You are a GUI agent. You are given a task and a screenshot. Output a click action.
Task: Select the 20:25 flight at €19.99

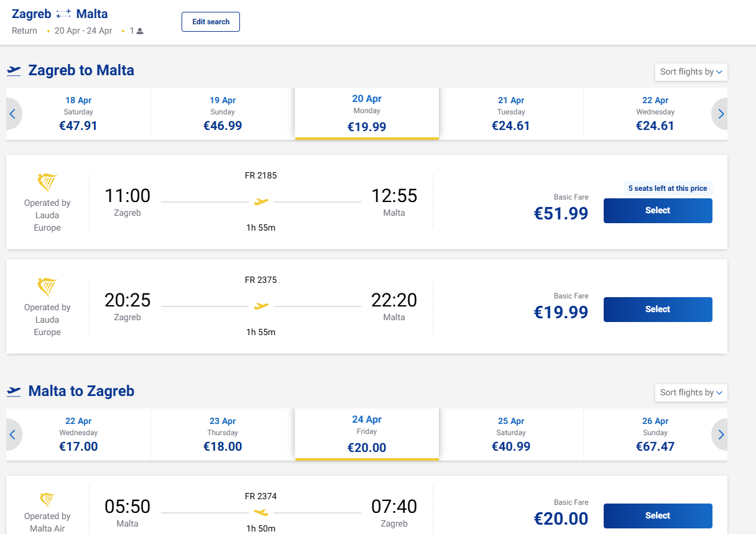tap(657, 310)
